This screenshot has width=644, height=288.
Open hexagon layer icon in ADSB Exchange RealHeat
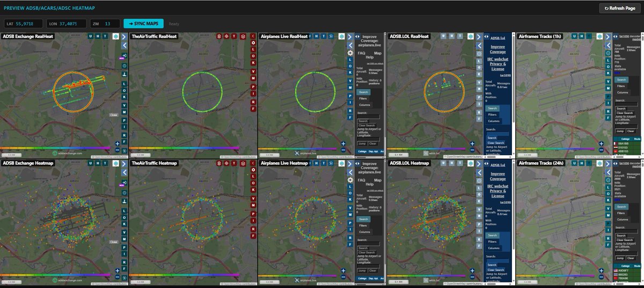coord(116,37)
